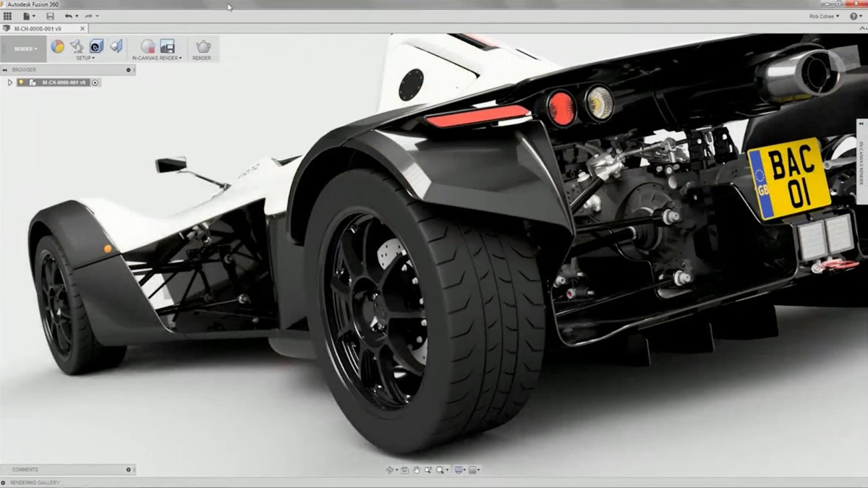Capture Image with the floppy picture icon
The height and width of the screenshot is (488, 868).
[x=167, y=46]
